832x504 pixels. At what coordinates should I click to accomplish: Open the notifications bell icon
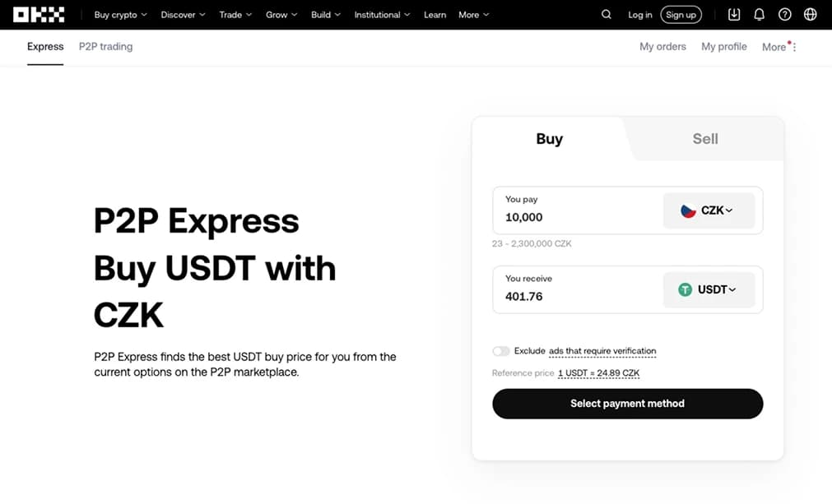pyautogui.click(x=760, y=15)
